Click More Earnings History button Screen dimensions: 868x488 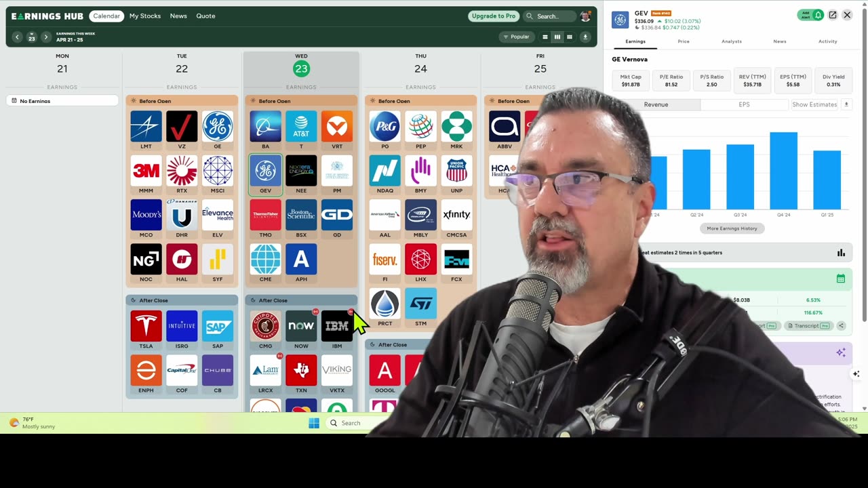coord(732,228)
